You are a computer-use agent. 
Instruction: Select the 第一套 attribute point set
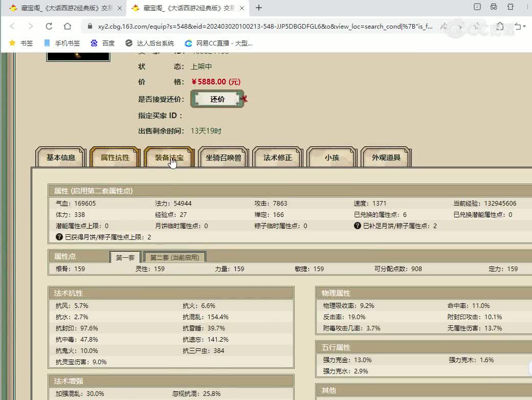coord(125,257)
